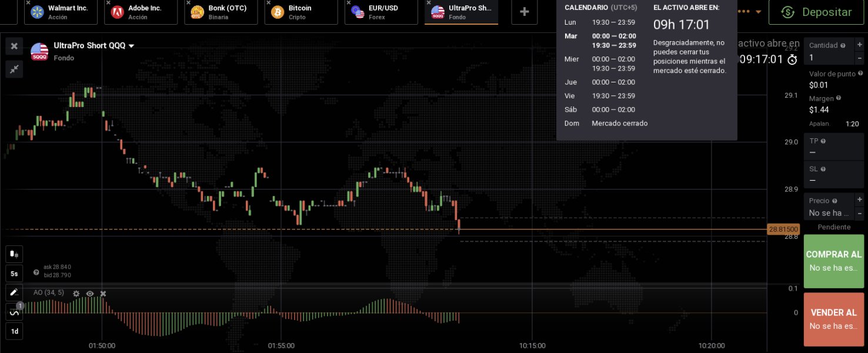
Task: Switch to the Bitcoin tab
Action: tap(301, 12)
